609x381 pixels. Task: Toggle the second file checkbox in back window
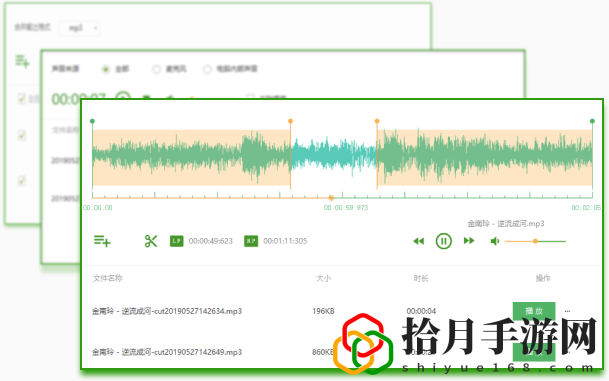click(22, 136)
